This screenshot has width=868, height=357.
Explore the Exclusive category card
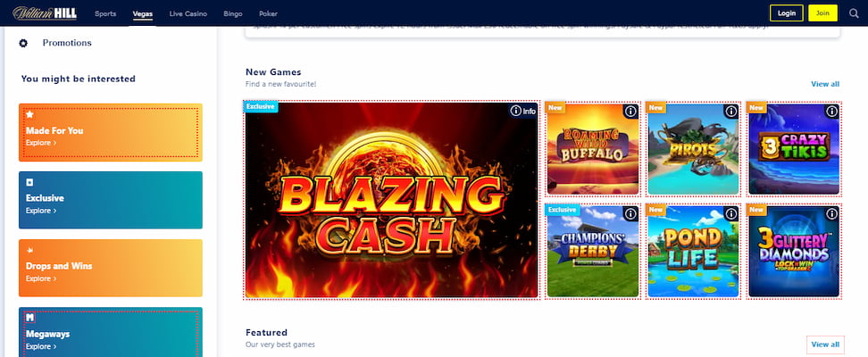[111, 200]
